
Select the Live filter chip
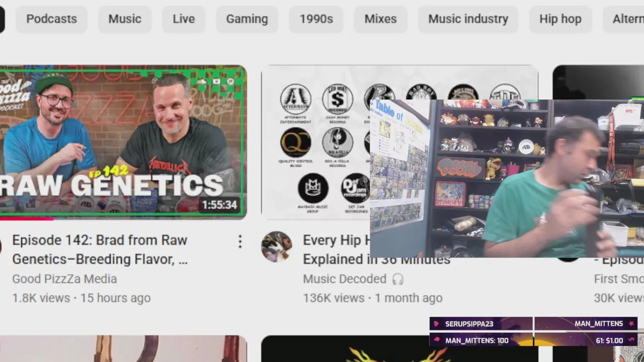coord(184,19)
